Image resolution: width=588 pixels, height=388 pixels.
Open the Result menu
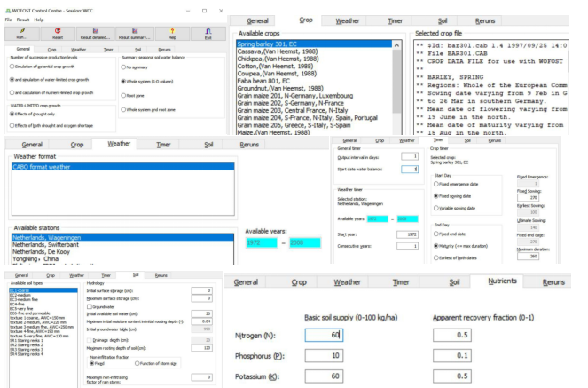pyautogui.click(x=23, y=20)
